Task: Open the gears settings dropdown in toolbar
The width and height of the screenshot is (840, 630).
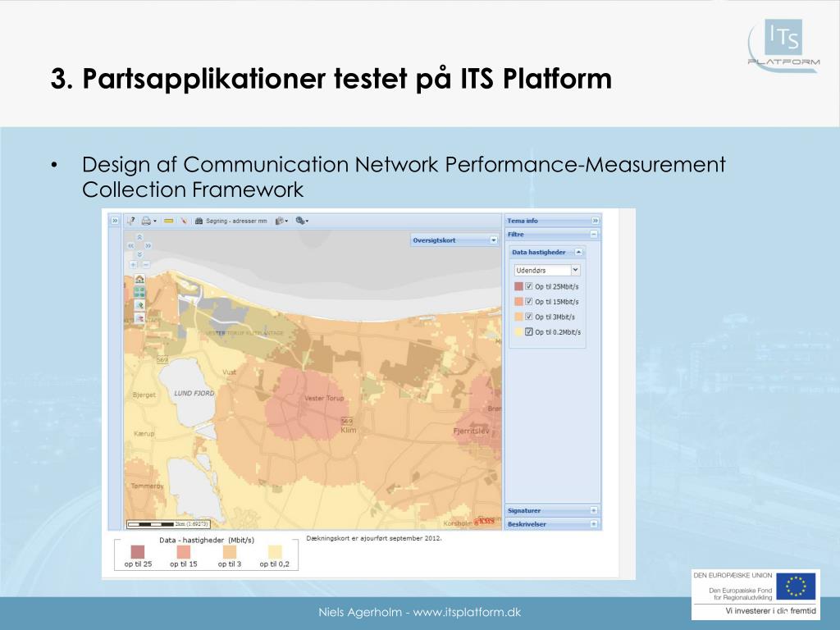Action: 302,221
